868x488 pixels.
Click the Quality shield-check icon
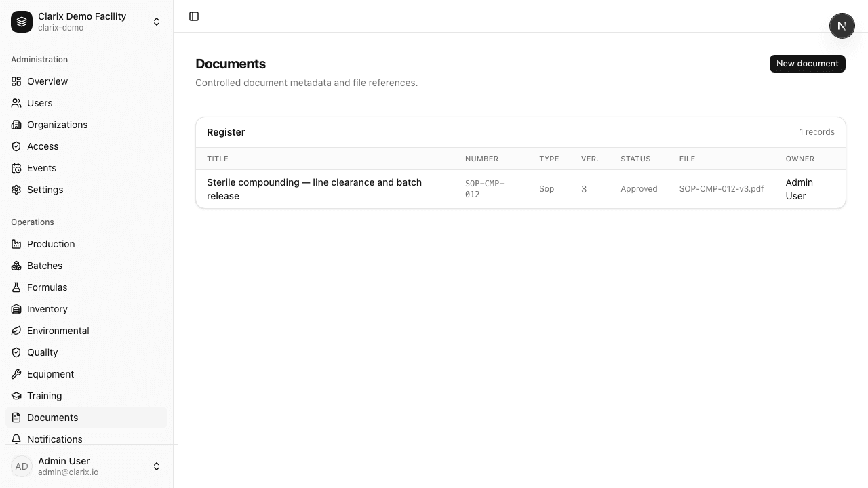[16, 352]
